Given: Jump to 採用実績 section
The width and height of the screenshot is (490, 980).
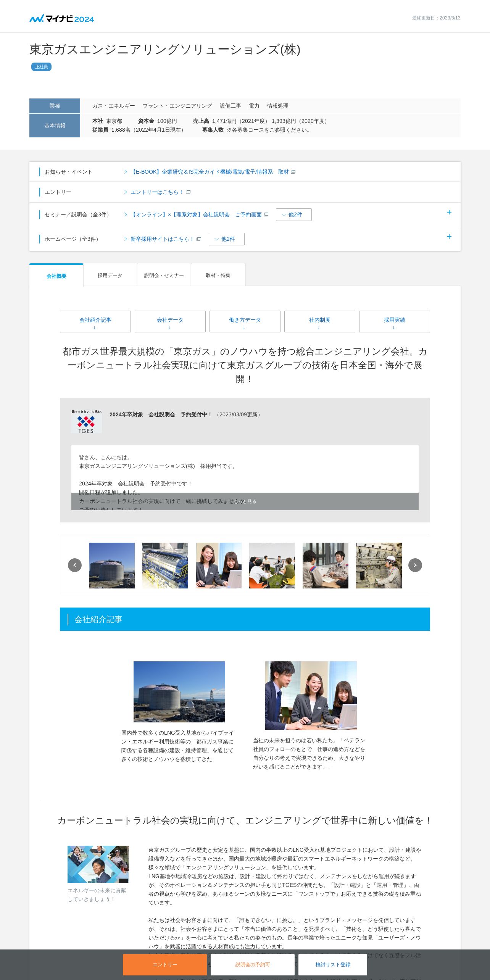Looking at the screenshot, I should click(x=395, y=321).
